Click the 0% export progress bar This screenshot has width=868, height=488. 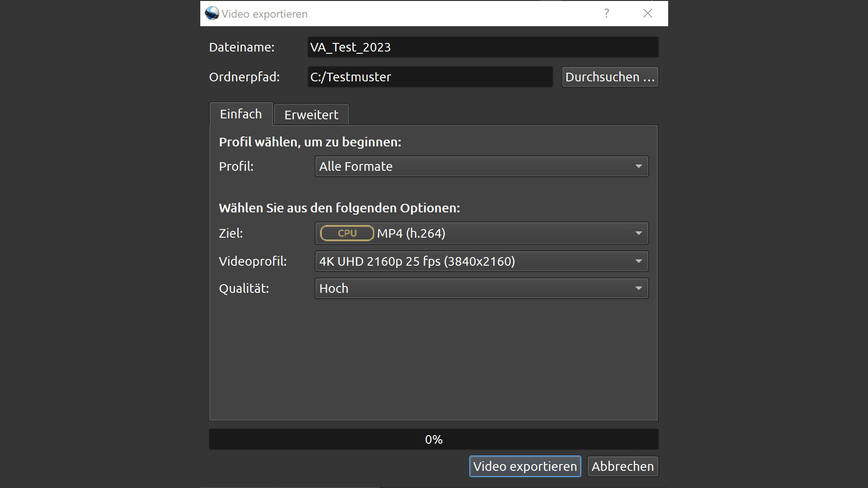point(433,439)
